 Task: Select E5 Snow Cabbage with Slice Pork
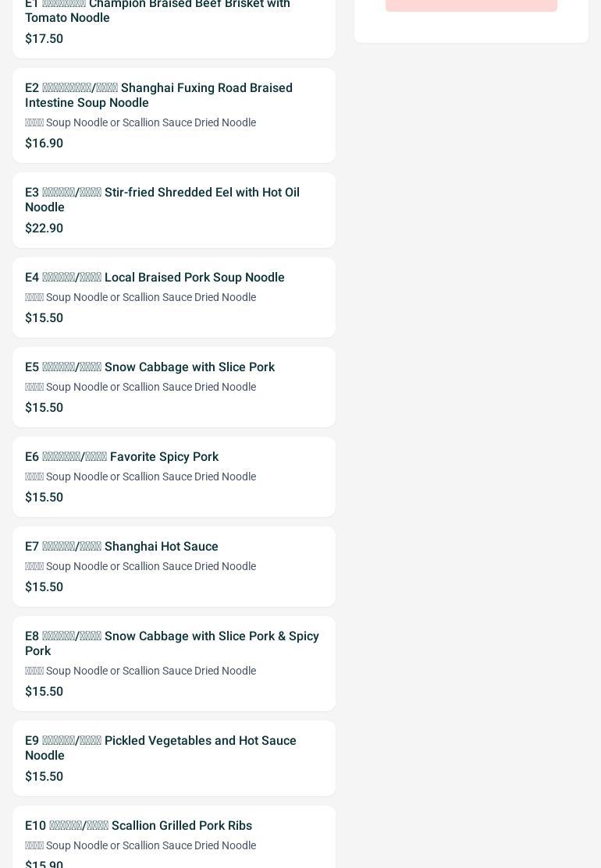tap(174, 387)
